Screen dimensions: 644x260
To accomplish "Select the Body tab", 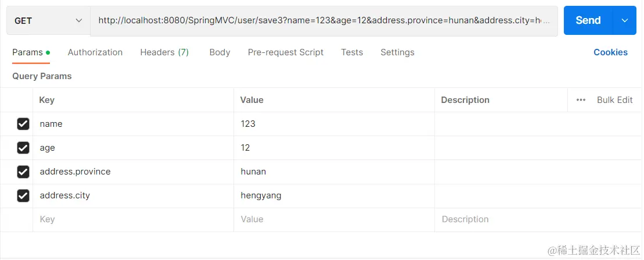I will point(220,52).
